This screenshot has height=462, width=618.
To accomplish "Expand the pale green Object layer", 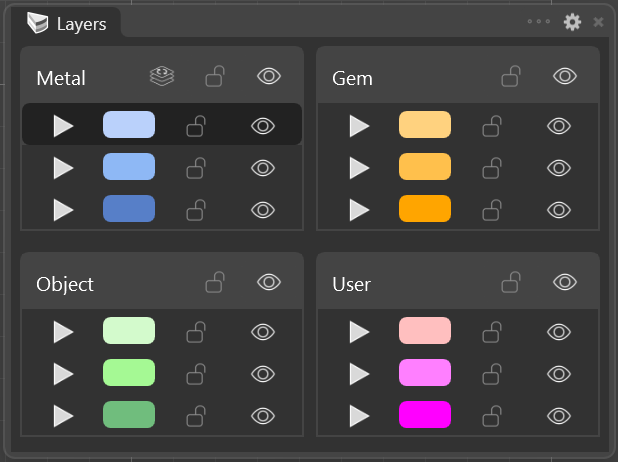I will 63,332.
